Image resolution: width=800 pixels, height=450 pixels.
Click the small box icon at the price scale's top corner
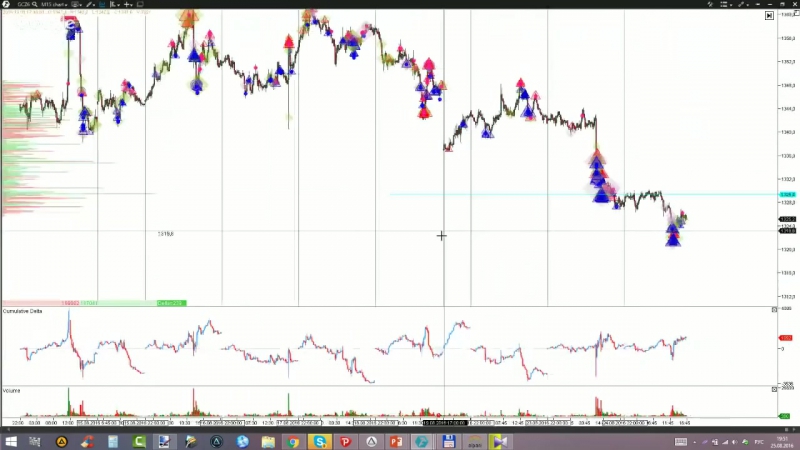click(x=796, y=13)
